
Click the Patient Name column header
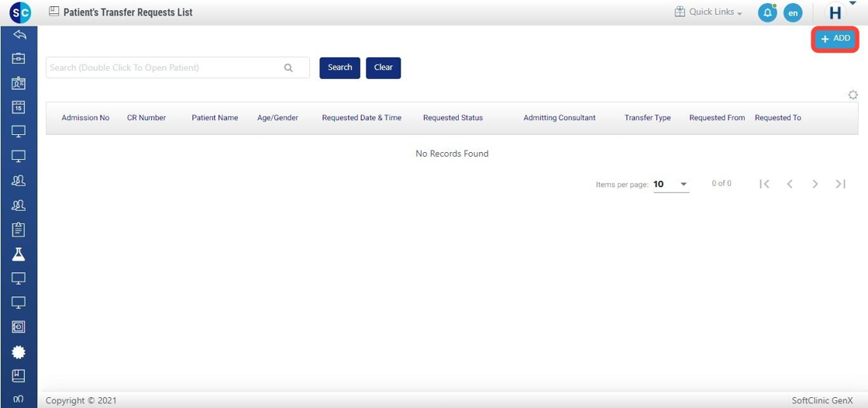[x=215, y=118]
